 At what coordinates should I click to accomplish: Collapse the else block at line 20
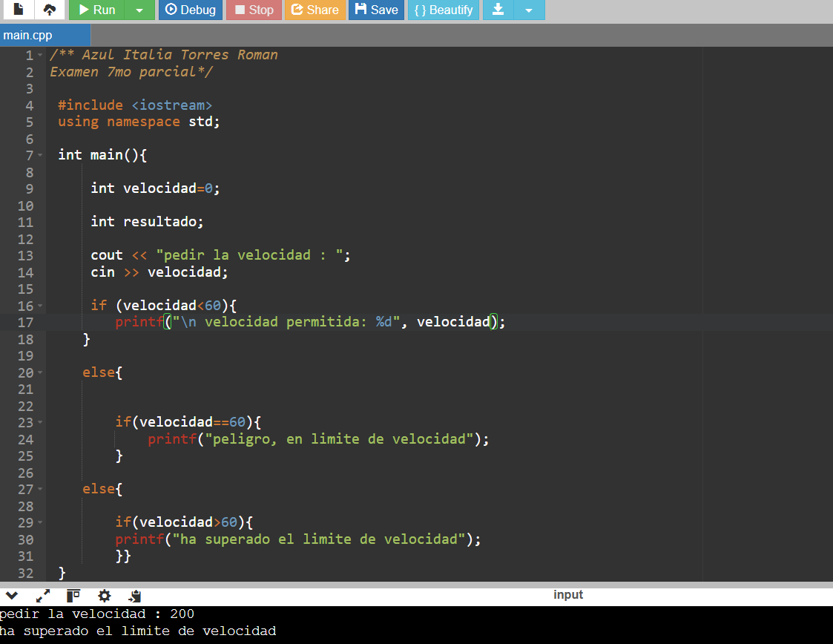(40, 372)
